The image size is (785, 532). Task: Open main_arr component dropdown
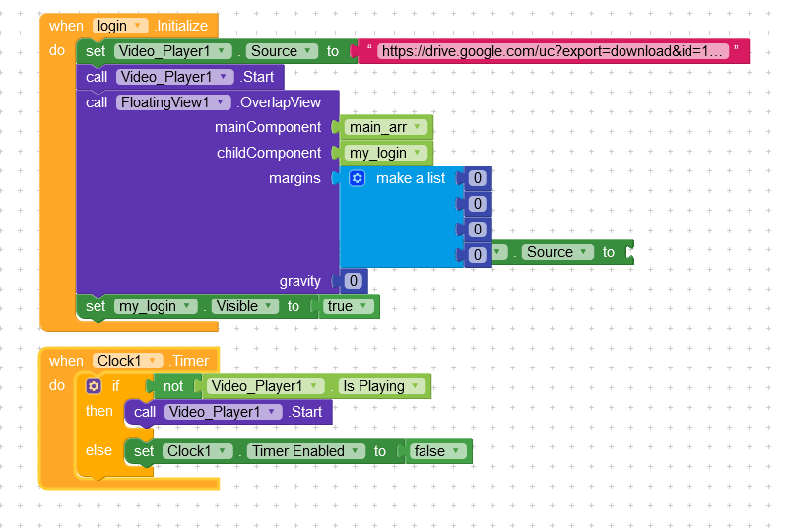click(385, 127)
